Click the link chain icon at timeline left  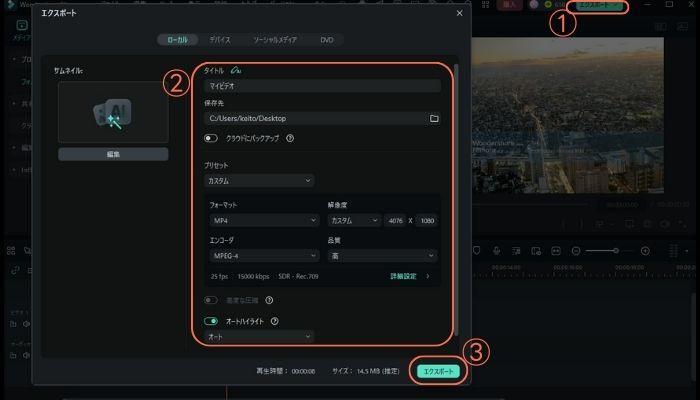coord(15,270)
